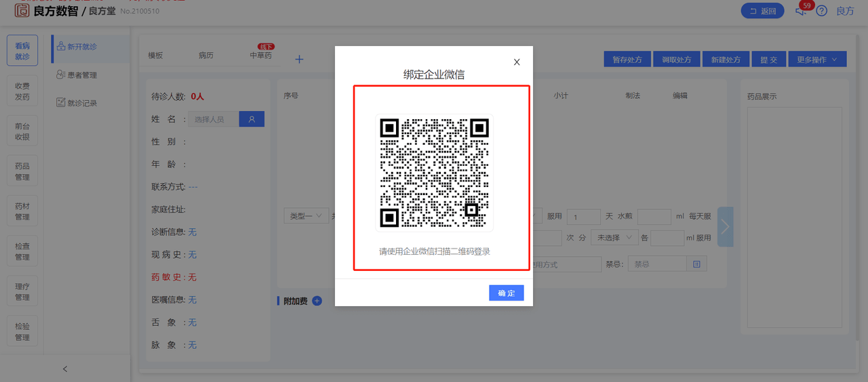The height and width of the screenshot is (382, 868).
Task: Click the 联系方式 dashes value
Action: (193, 187)
